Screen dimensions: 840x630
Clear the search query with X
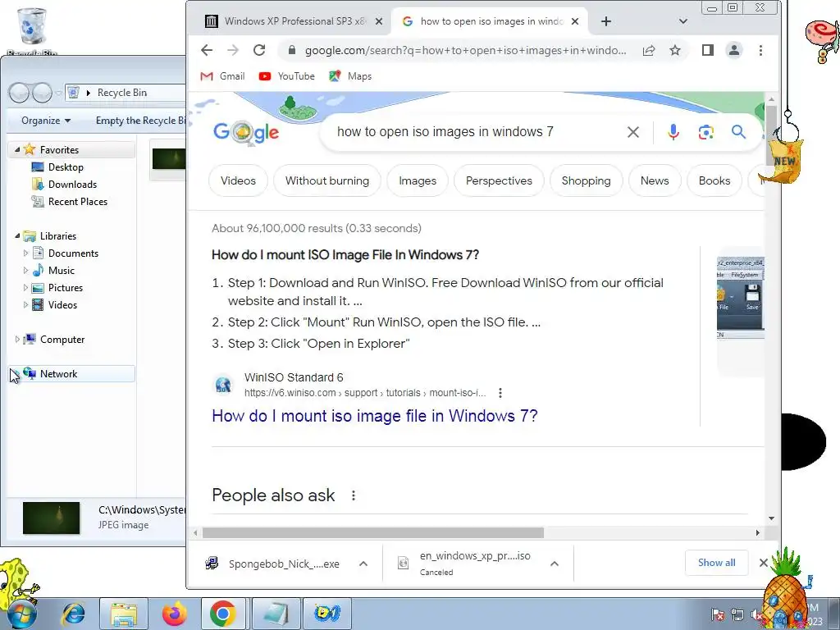click(x=633, y=132)
